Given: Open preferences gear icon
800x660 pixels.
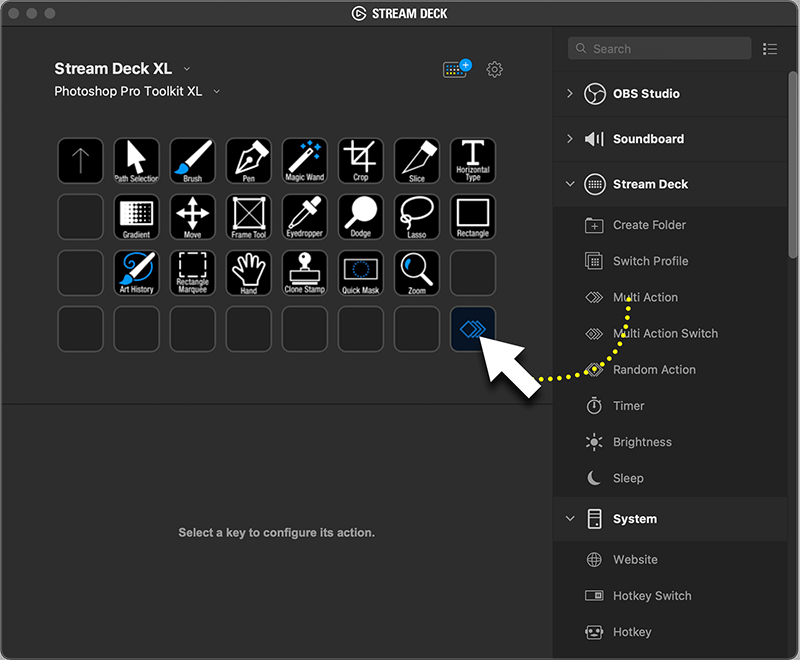Looking at the screenshot, I should coord(494,69).
